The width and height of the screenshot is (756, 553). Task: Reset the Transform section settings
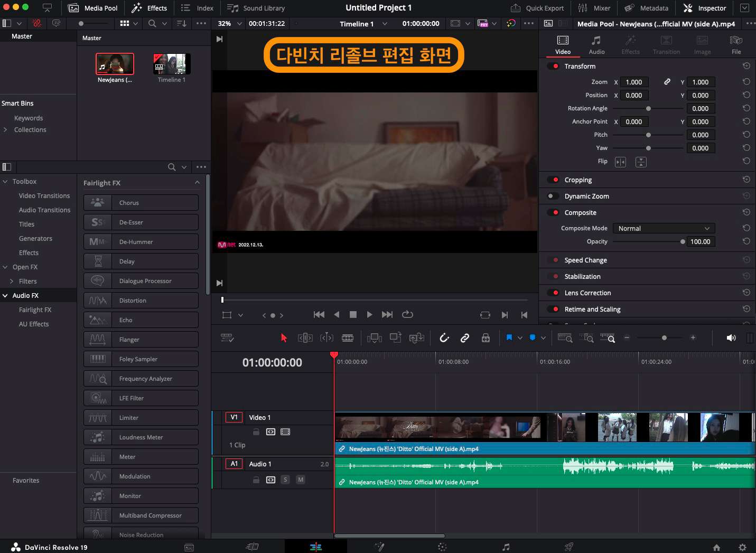tap(746, 66)
